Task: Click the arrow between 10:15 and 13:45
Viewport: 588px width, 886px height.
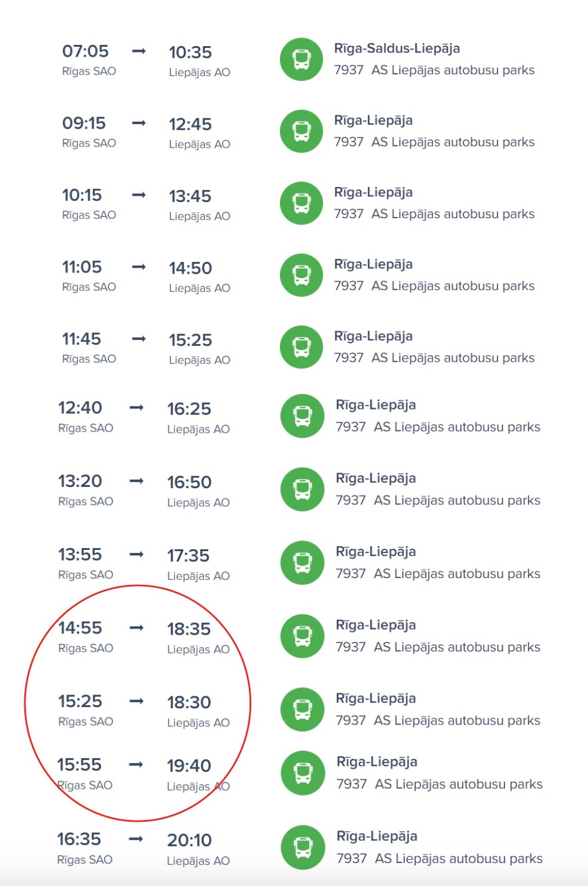Action: pos(139,195)
